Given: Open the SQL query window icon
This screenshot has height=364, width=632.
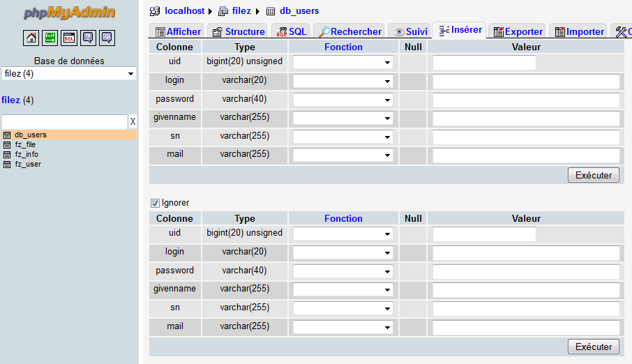Looking at the screenshot, I should tap(69, 38).
